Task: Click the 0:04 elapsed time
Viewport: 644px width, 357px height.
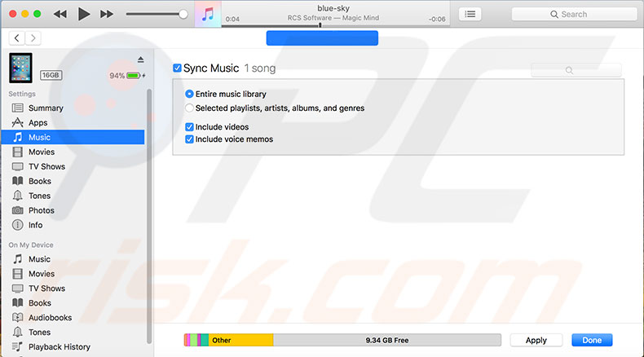Action: coord(232,19)
